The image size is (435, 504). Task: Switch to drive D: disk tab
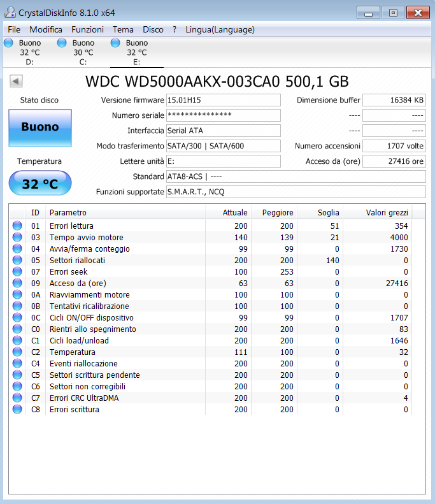pyautogui.click(x=30, y=52)
